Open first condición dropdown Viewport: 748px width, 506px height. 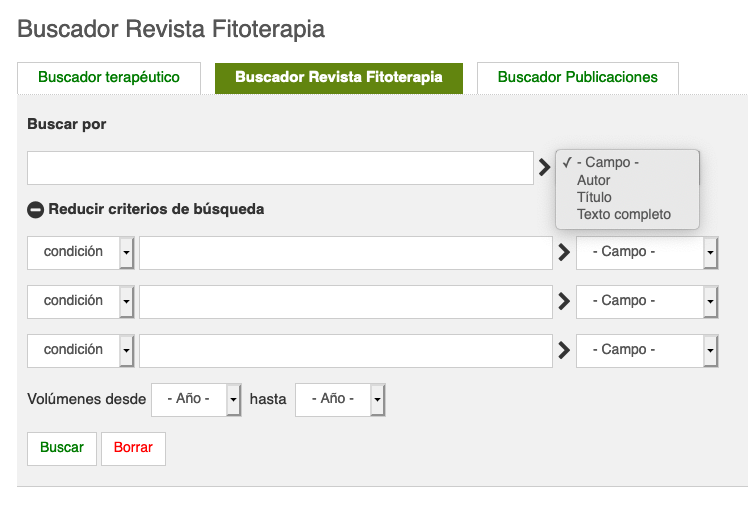(81, 253)
